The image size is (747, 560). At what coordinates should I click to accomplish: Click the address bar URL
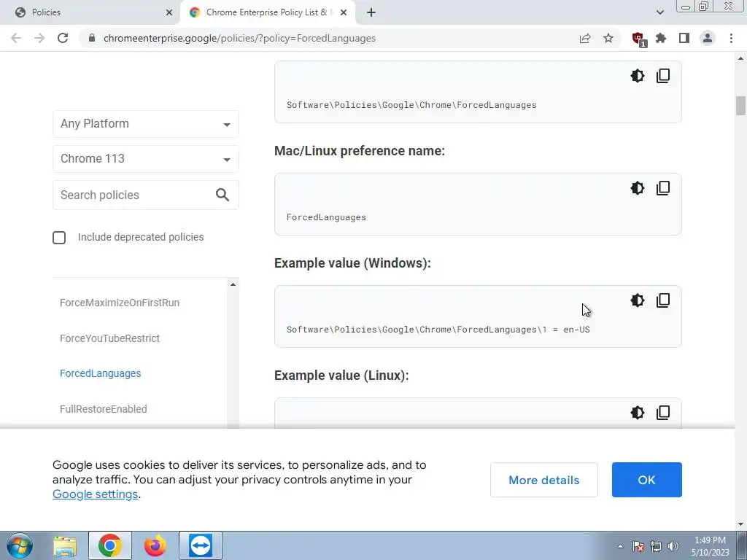tap(239, 38)
